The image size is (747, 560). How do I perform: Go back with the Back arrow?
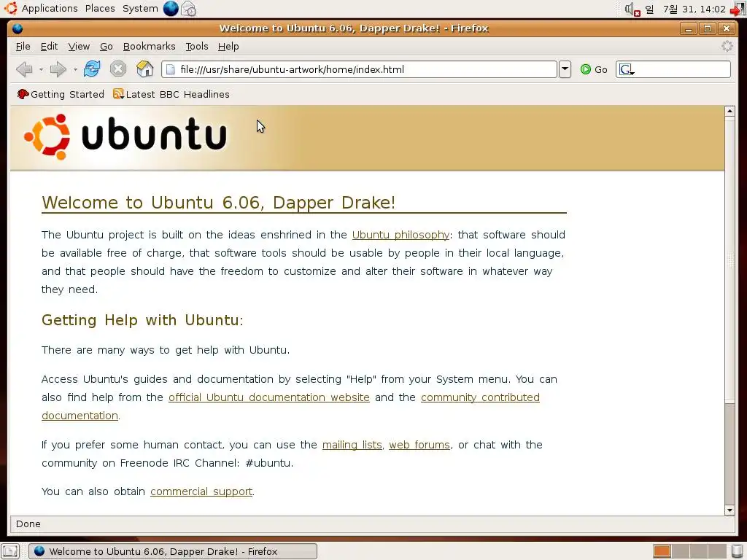click(x=24, y=69)
